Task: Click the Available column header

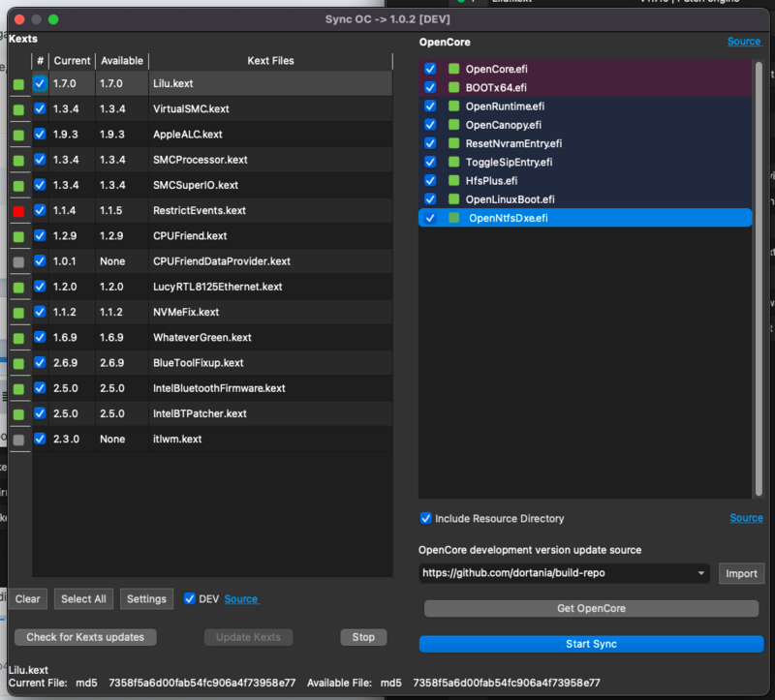Action: (x=121, y=60)
